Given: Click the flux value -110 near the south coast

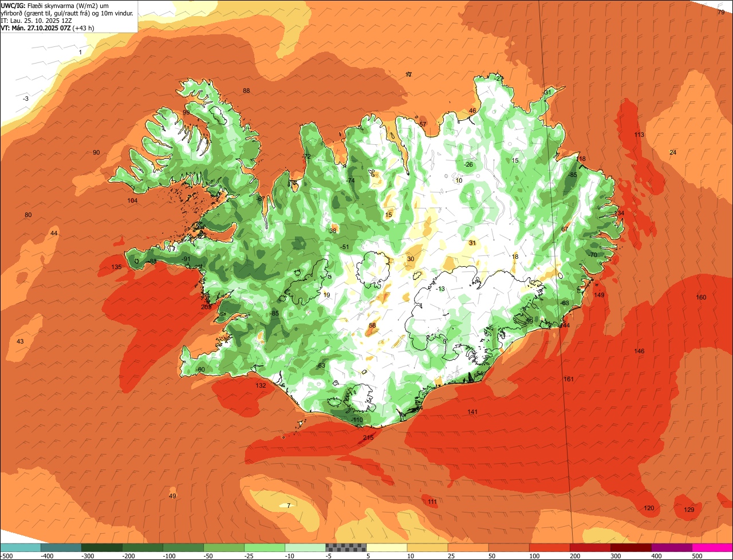Looking at the screenshot, I should (x=357, y=420).
